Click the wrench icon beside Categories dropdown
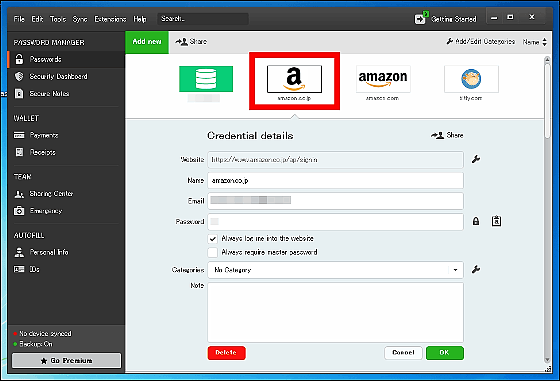 (x=476, y=269)
